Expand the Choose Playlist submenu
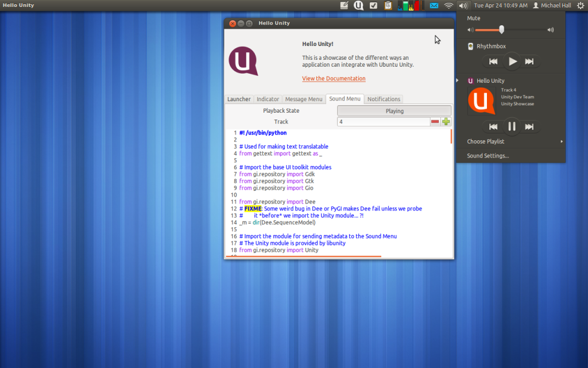The height and width of the screenshot is (368, 588). (x=510, y=141)
